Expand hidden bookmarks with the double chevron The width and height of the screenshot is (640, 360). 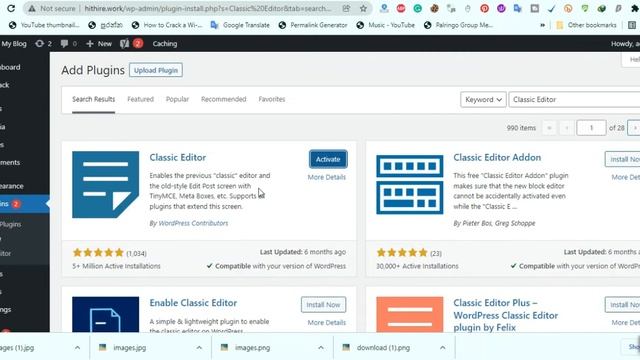(542, 25)
